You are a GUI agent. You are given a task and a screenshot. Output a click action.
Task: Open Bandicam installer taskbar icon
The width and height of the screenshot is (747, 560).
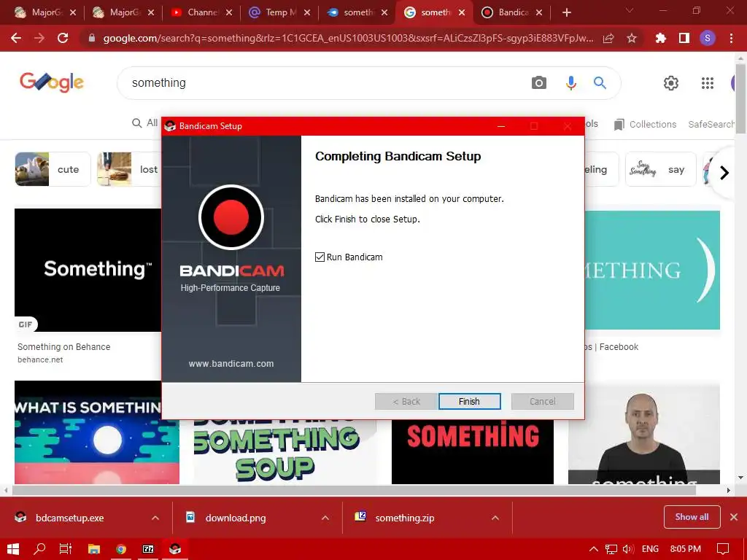[175, 549]
